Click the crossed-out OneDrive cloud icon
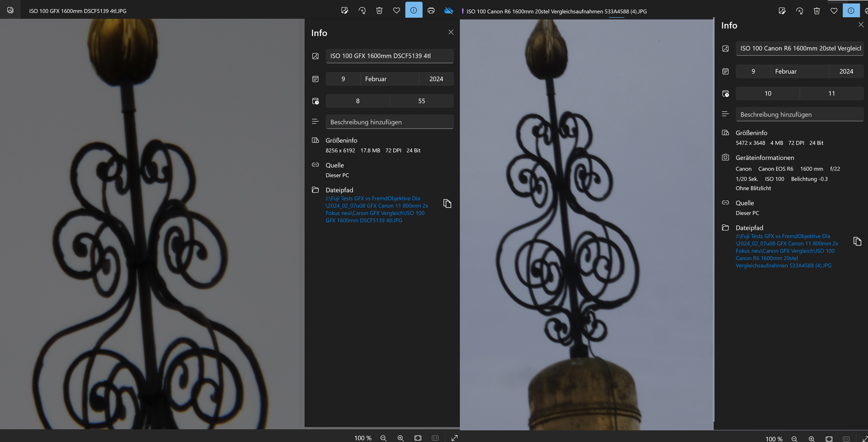Screen dimensions: 868x442 pyautogui.click(x=448, y=10)
